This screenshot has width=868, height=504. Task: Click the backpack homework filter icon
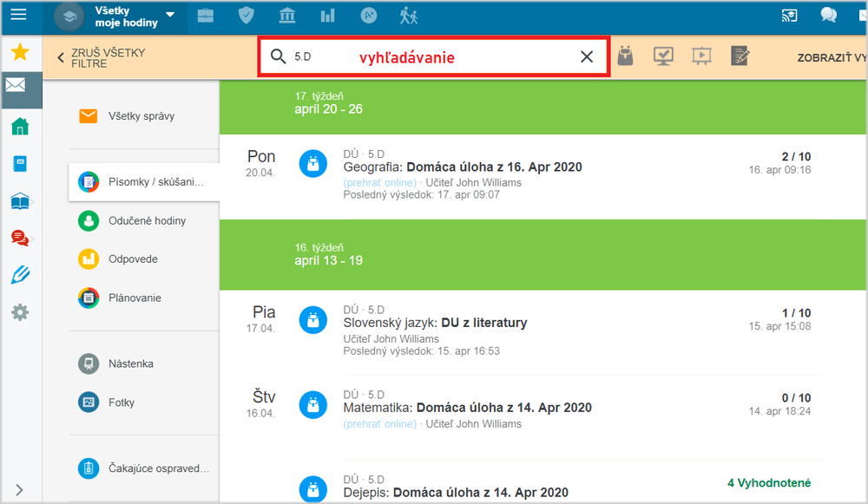click(626, 56)
